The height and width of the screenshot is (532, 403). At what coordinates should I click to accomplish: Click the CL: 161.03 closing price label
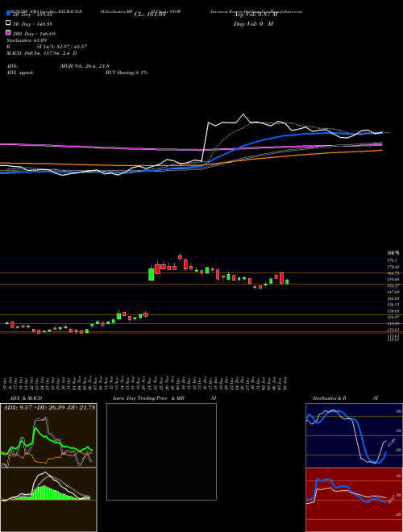click(150, 15)
